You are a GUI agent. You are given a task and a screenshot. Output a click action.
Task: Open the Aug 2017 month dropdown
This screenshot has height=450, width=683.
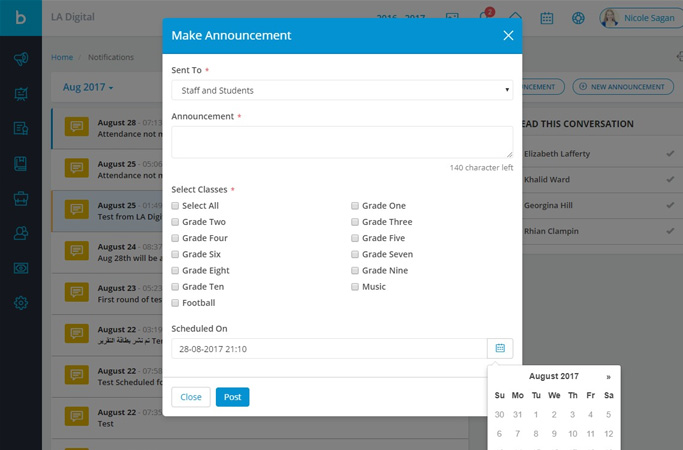88,88
